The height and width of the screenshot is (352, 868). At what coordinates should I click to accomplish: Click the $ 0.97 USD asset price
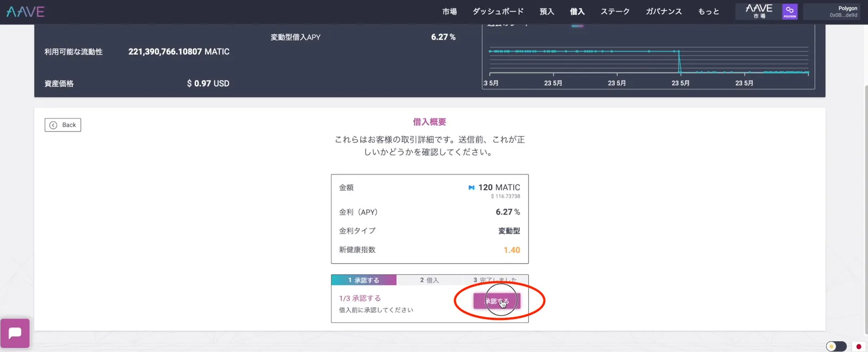(208, 84)
